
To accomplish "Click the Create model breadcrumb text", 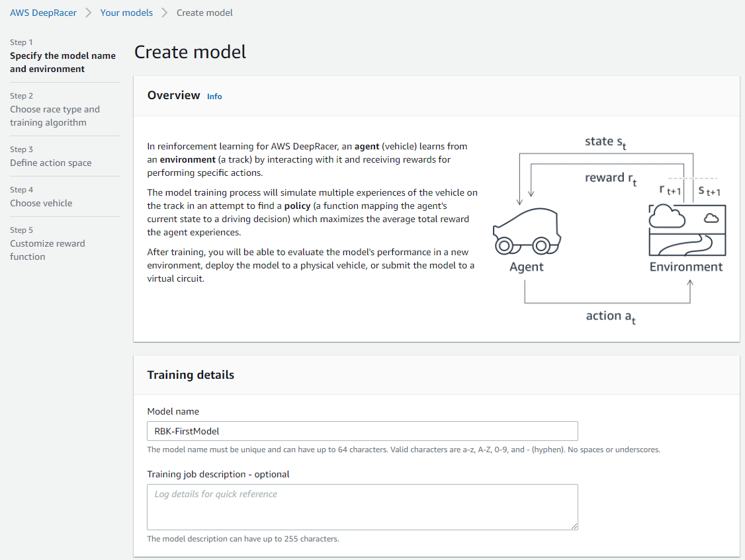I will [205, 13].
